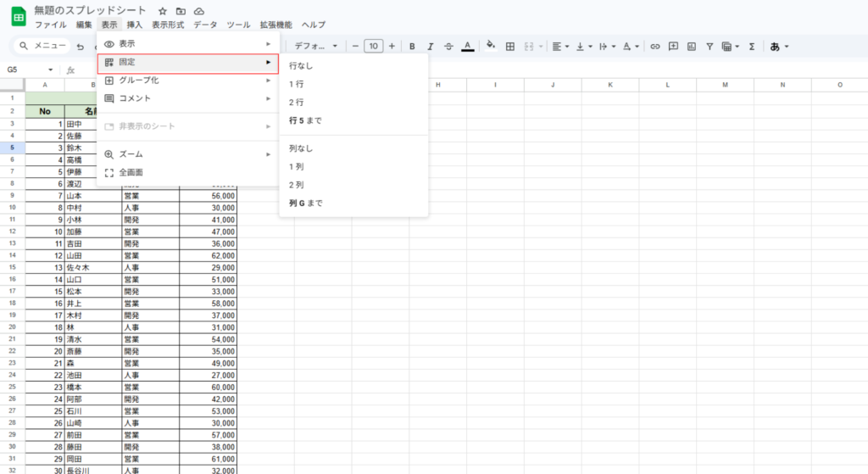868x474 pixels.
Task: Open the fill color bucket tool
Action: click(491, 47)
